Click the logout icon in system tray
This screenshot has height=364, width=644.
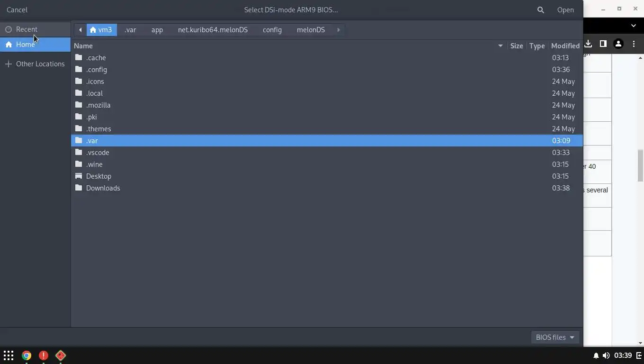click(639, 355)
